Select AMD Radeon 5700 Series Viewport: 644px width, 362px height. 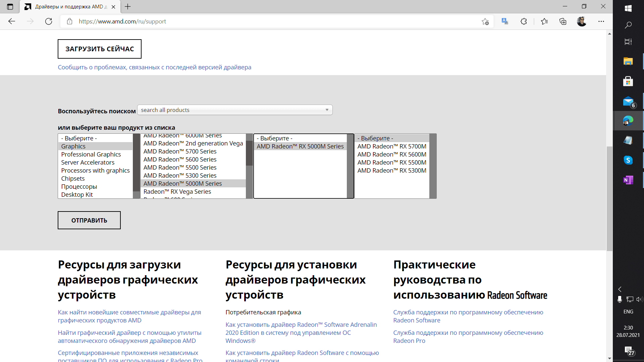click(193, 151)
